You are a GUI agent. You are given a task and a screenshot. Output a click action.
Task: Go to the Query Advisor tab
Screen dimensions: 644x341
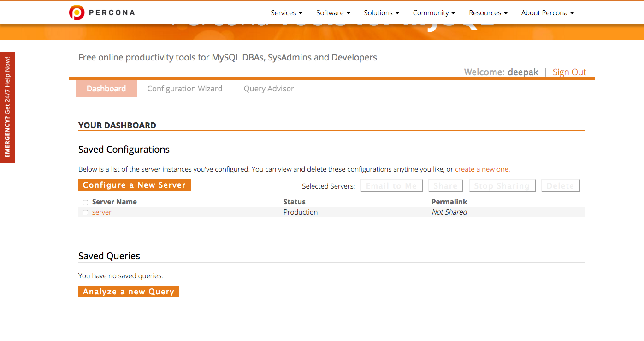coord(269,89)
